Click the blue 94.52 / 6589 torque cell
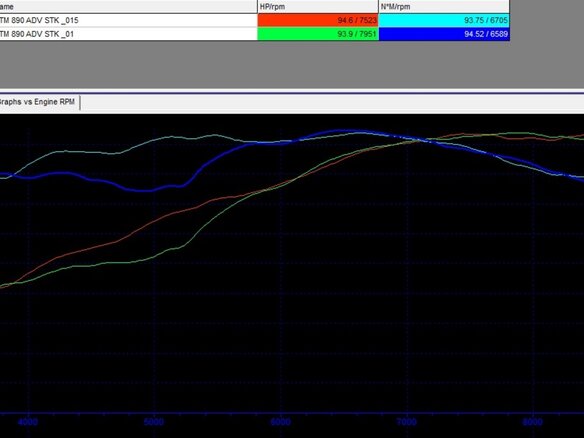Viewport: 584px width, 438px height. (444, 34)
